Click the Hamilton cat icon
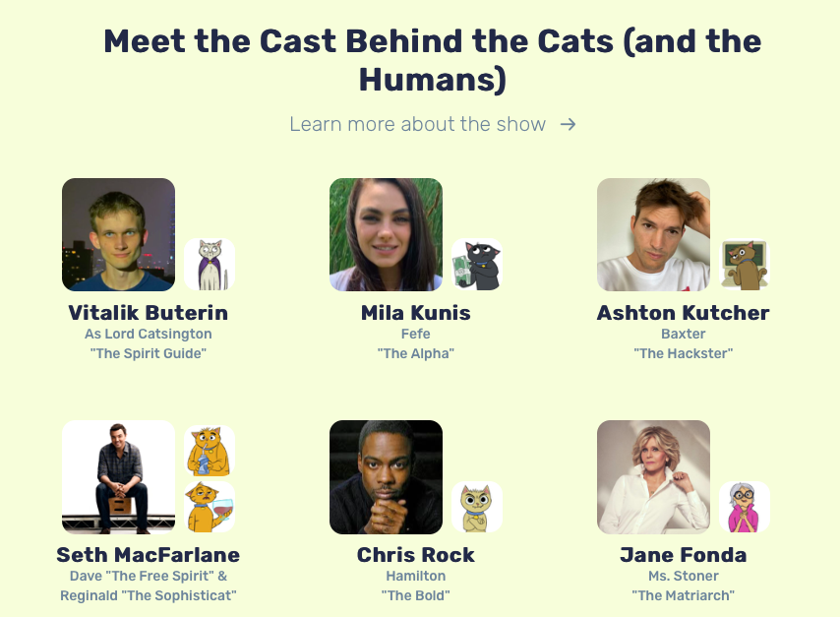Screen dimensions: 840x617 tap(477, 508)
